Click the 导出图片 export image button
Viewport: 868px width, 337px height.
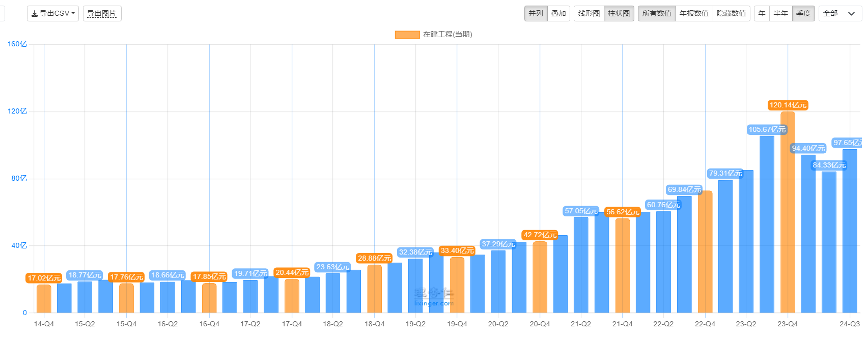(102, 13)
